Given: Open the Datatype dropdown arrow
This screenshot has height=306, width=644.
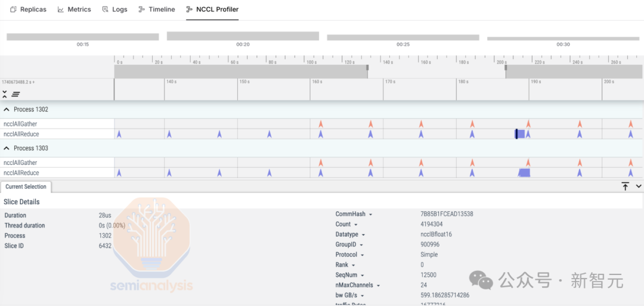Looking at the screenshot, I should click(x=364, y=235).
